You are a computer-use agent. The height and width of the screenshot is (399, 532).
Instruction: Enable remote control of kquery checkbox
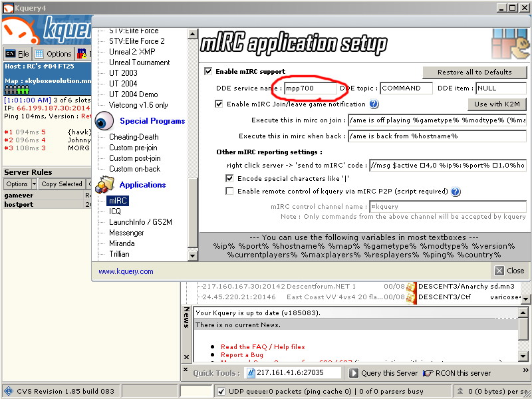coord(229,191)
